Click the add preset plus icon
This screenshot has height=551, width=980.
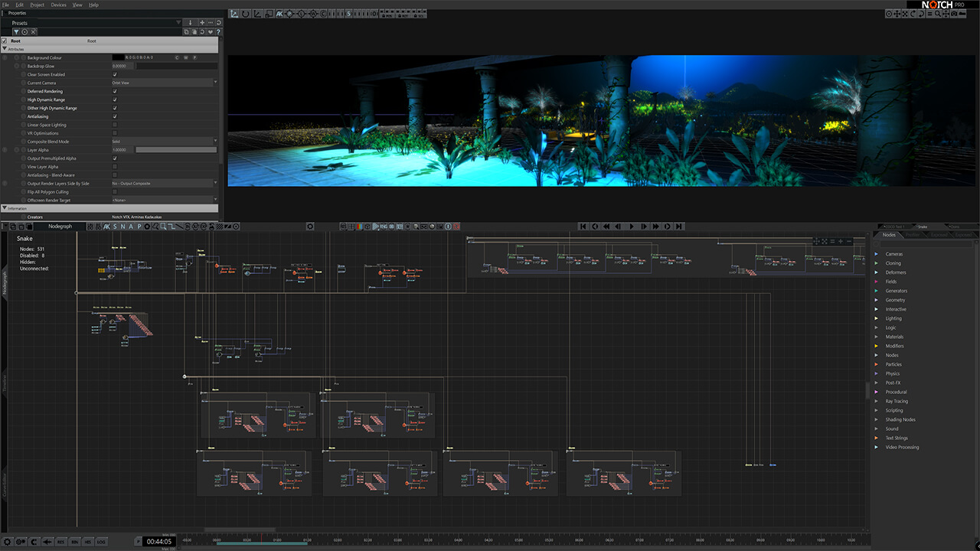(x=202, y=22)
